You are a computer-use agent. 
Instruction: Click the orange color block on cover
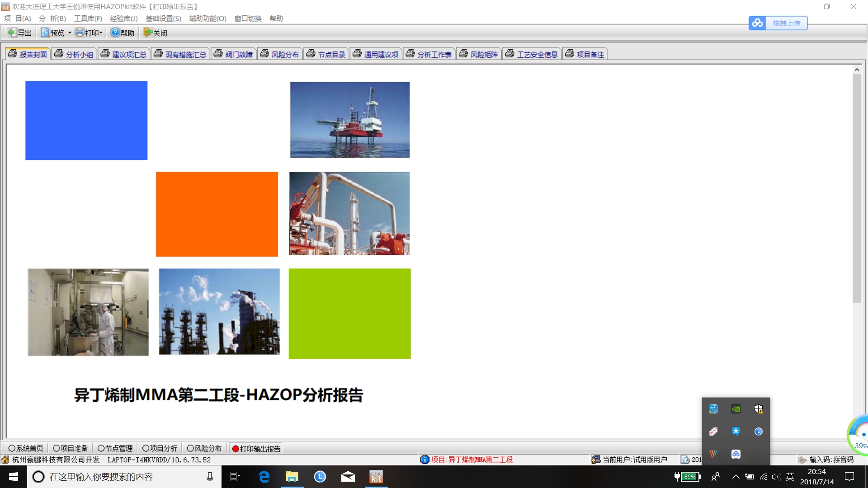point(217,214)
